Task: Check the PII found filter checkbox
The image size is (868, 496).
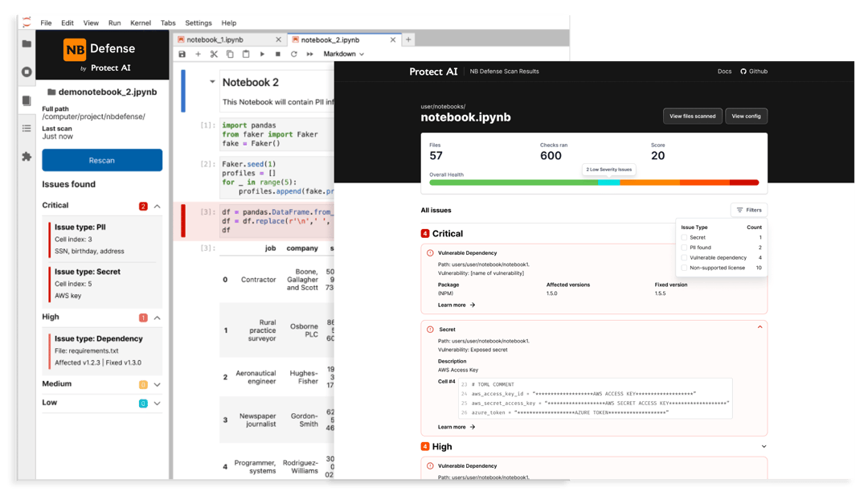Action: pos(684,248)
